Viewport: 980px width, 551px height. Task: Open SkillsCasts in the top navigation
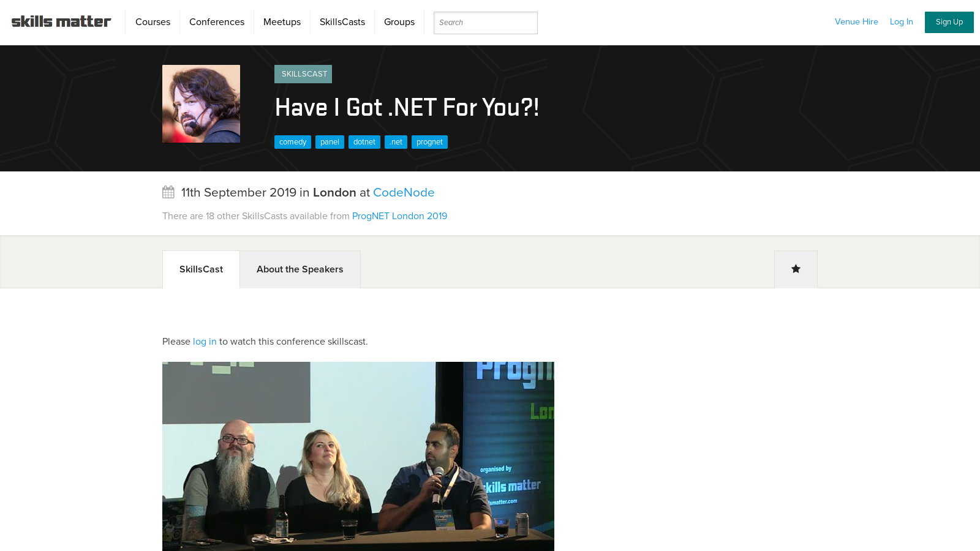point(342,22)
